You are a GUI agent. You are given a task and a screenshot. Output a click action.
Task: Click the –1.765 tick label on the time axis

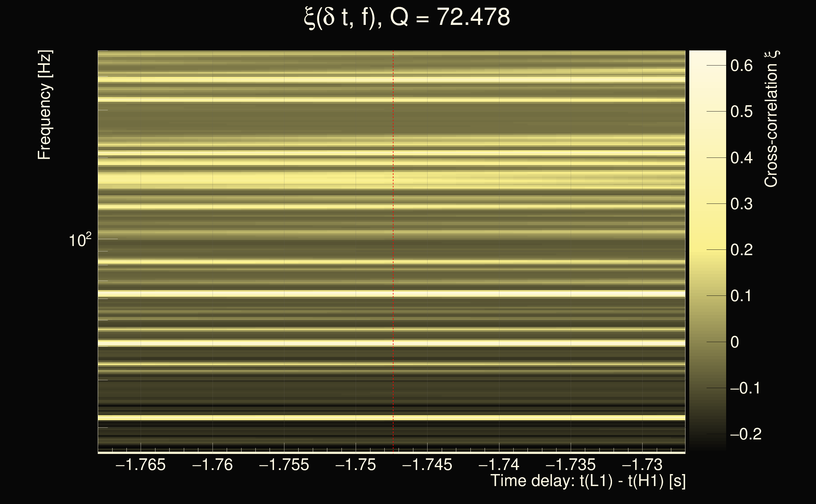click(x=140, y=465)
